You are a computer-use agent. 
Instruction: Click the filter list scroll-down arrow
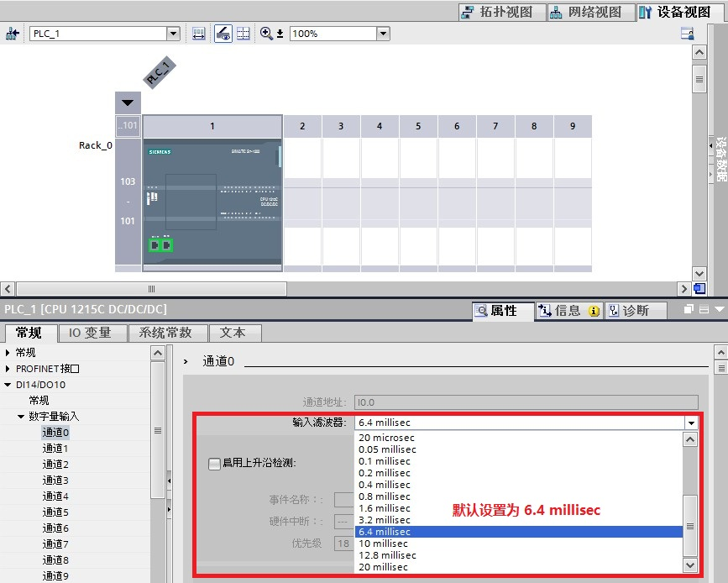pyautogui.click(x=690, y=565)
